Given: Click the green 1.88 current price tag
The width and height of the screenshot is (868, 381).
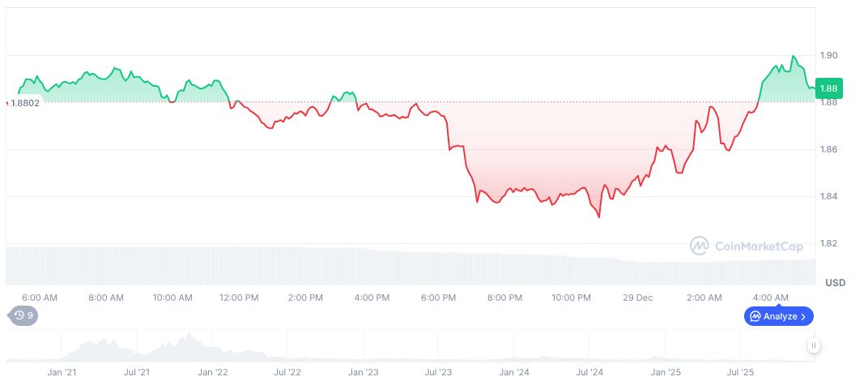Looking at the screenshot, I should pyautogui.click(x=828, y=88).
